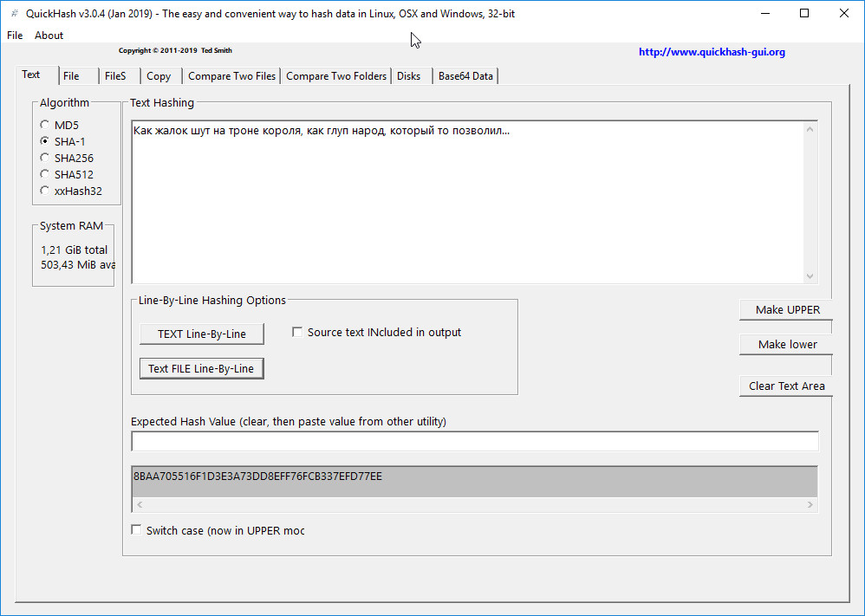The height and width of the screenshot is (616, 865).
Task: Click the Make UPPER button
Action: [786, 309]
